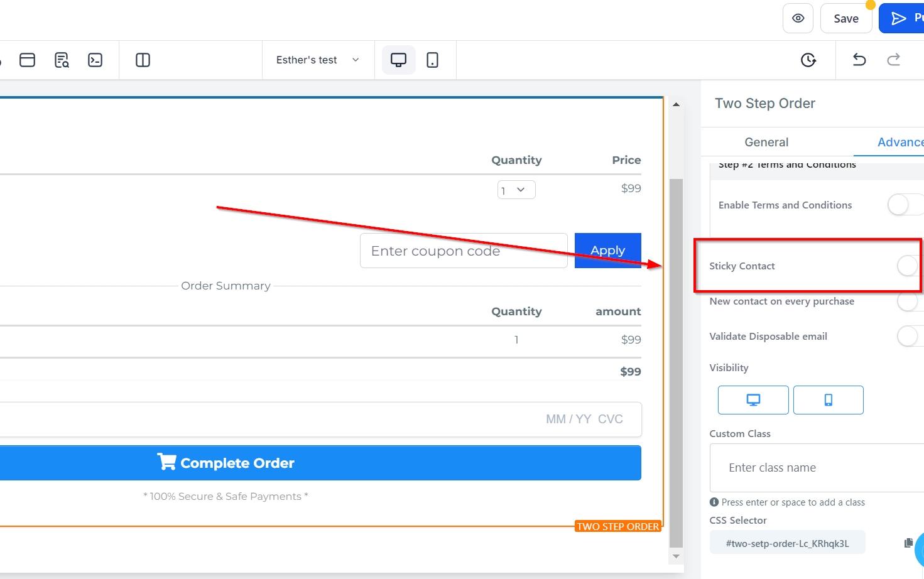Open the Advanced settings tab
The width and height of the screenshot is (924, 579).
coord(900,142)
